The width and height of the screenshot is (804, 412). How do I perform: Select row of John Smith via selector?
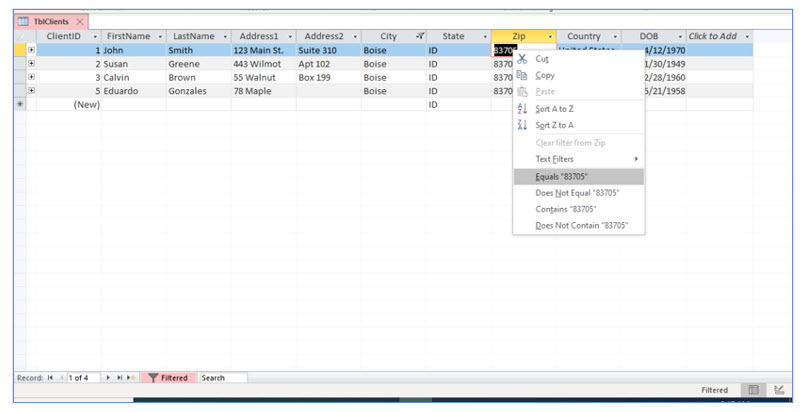[x=20, y=50]
